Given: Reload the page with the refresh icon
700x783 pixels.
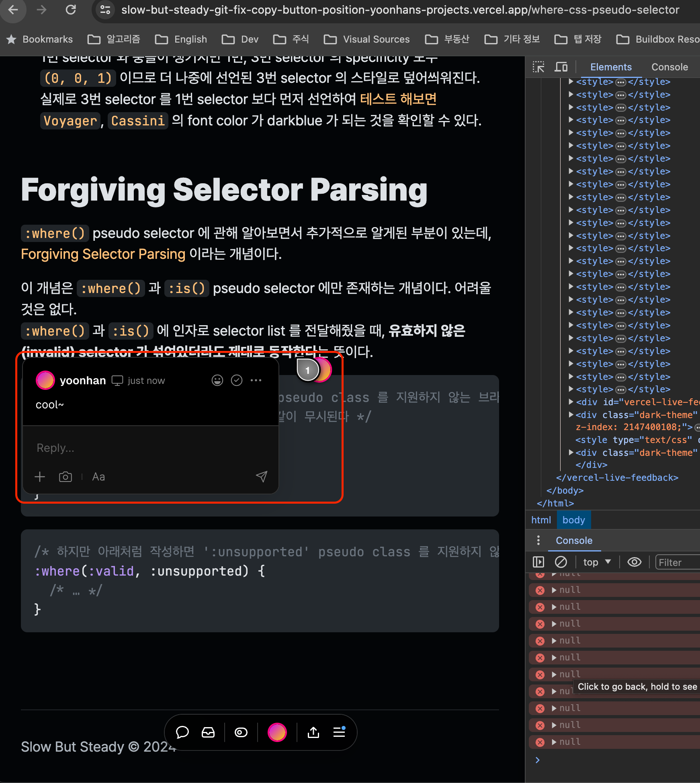Looking at the screenshot, I should click(x=71, y=10).
